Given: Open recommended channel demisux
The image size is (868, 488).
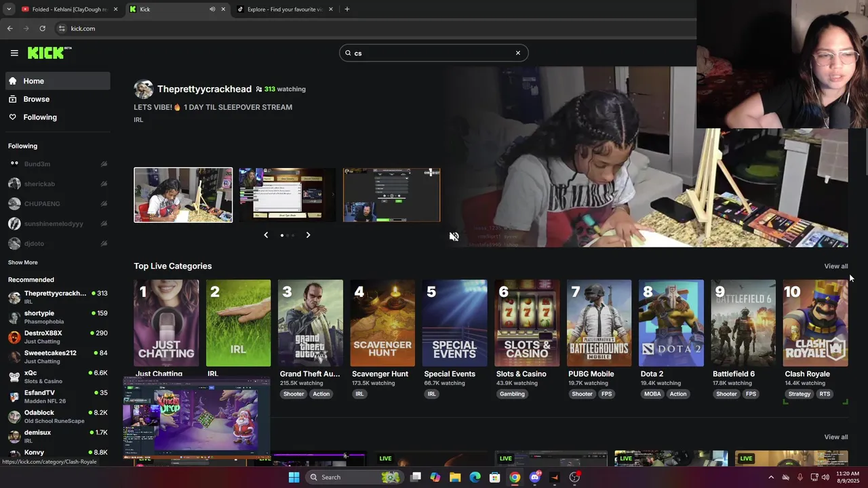Looking at the screenshot, I should coord(58,436).
